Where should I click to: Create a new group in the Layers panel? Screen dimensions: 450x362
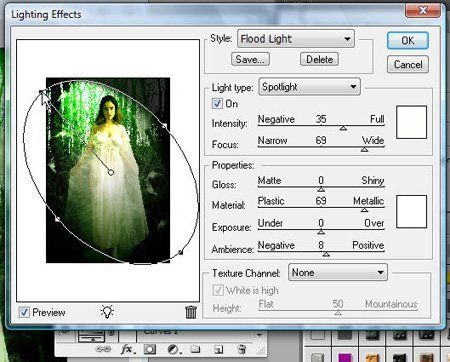195,349
